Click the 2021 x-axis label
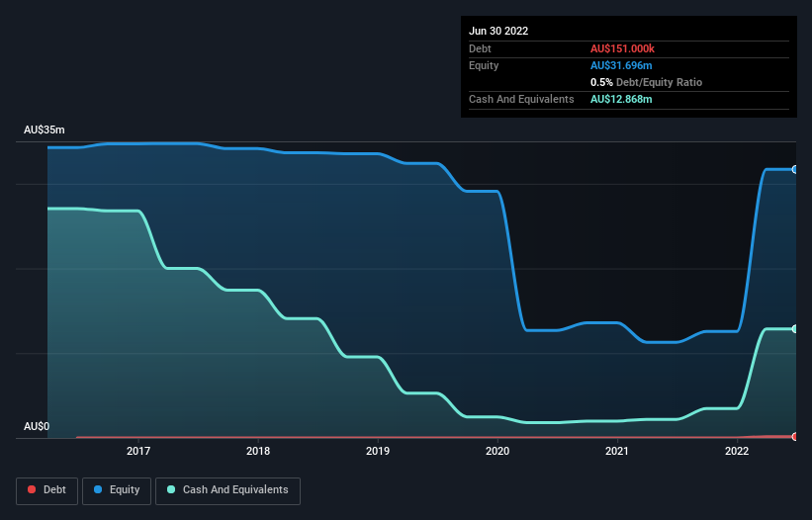 [617, 451]
